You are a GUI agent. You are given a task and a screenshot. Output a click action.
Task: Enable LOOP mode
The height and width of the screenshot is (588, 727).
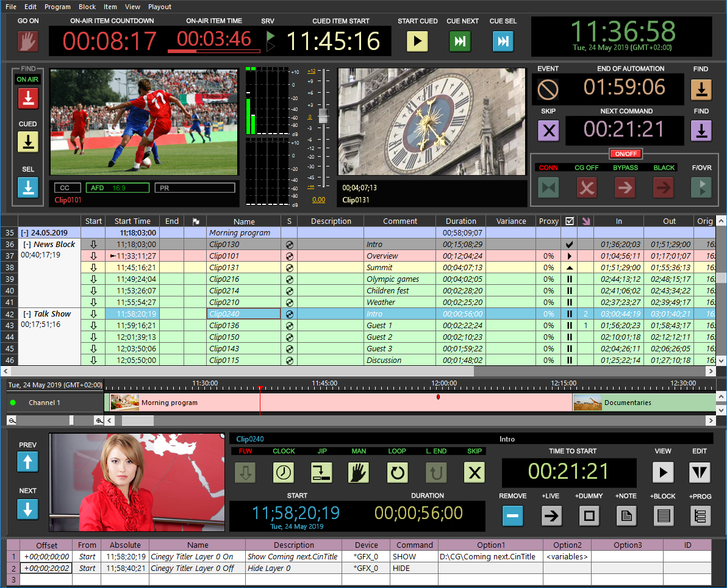pos(397,473)
